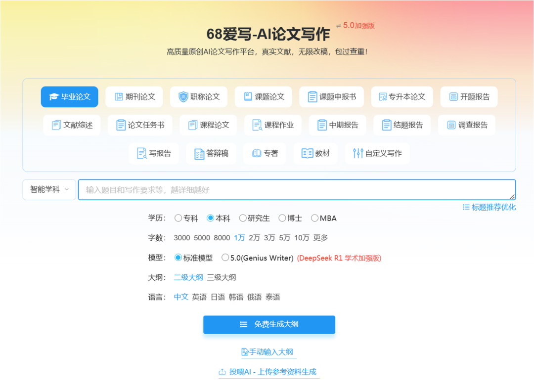
Task: Open the 期刊论文 writing type
Action: [x=134, y=97]
